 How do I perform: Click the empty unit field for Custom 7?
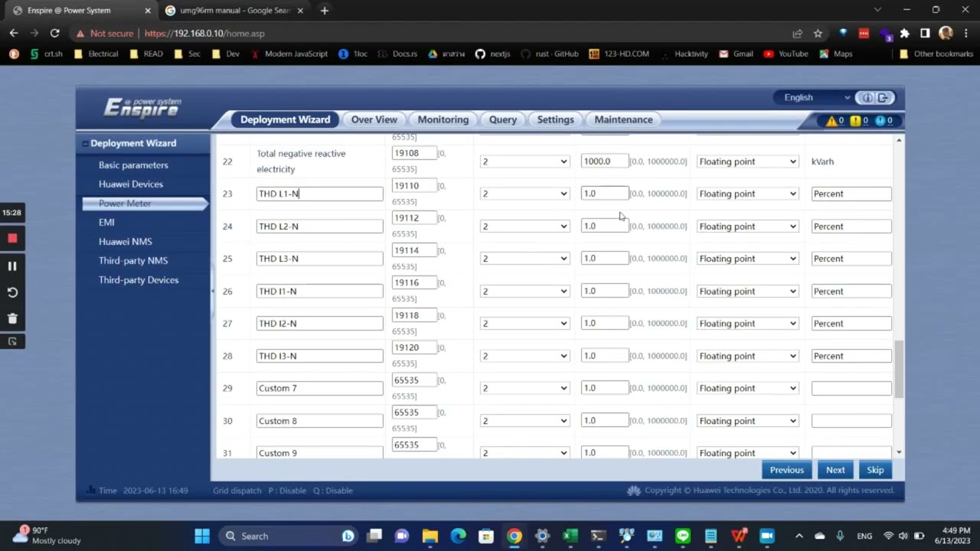(851, 388)
